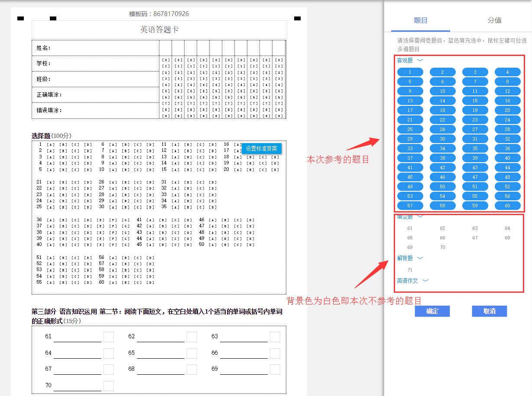The width and height of the screenshot is (532, 396).
Task: Select fill-in question 64
Action: tap(507, 228)
